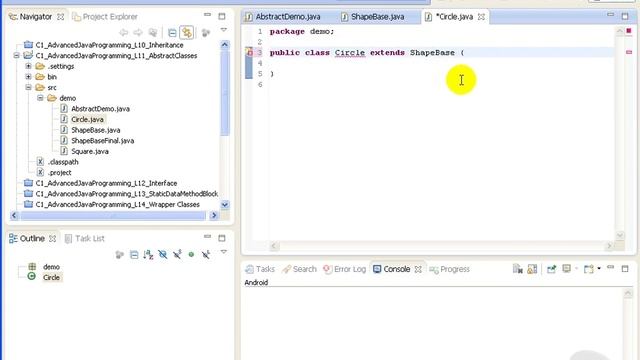Expand the .settings folder
This screenshot has width=640, height=360.
point(28,66)
